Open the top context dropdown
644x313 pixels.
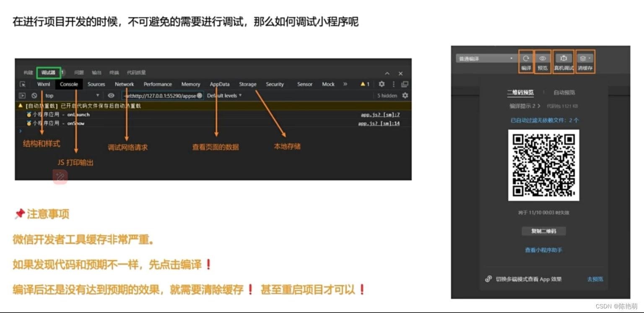pyautogui.click(x=72, y=96)
